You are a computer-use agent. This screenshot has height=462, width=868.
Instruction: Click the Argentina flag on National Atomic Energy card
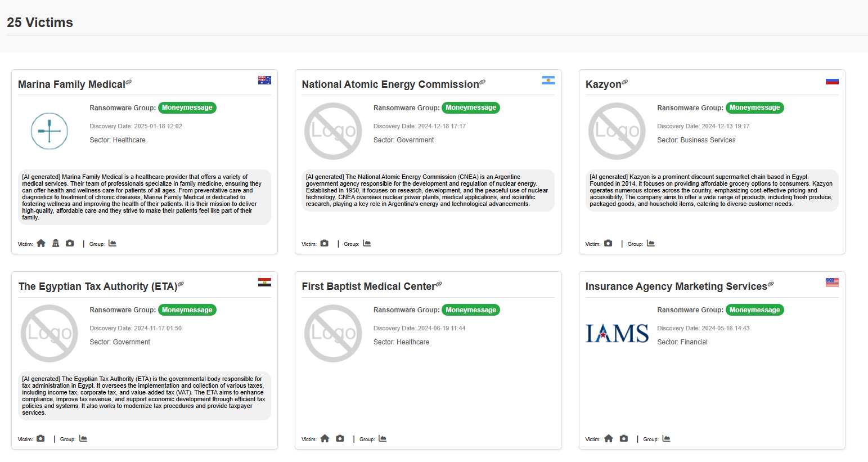(548, 80)
